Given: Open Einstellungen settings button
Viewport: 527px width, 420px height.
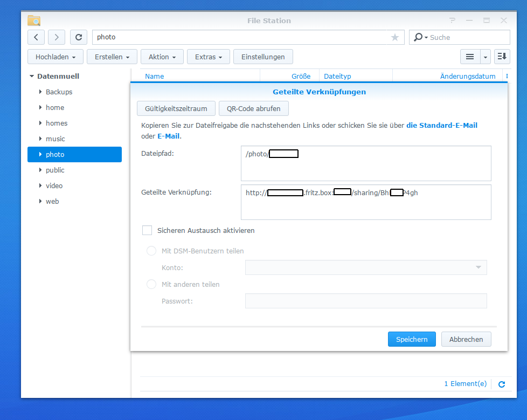Looking at the screenshot, I should (263, 57).
